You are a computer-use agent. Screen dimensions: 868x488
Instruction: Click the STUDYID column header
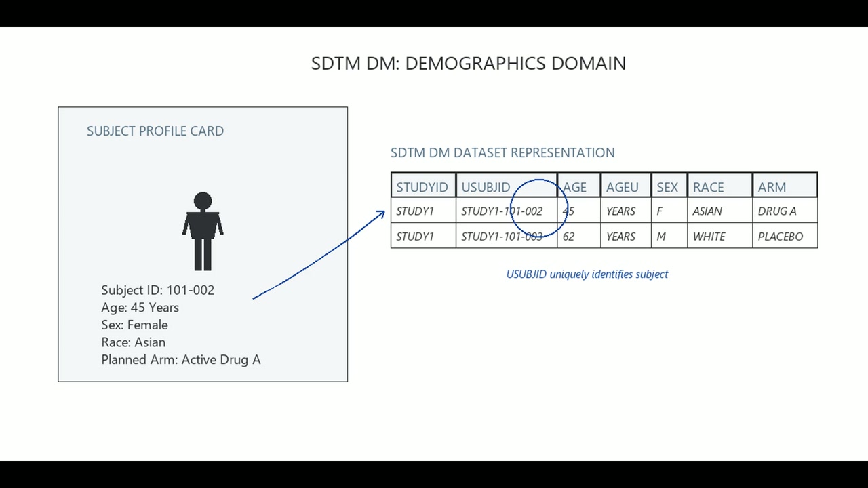[x=423, y=186]
